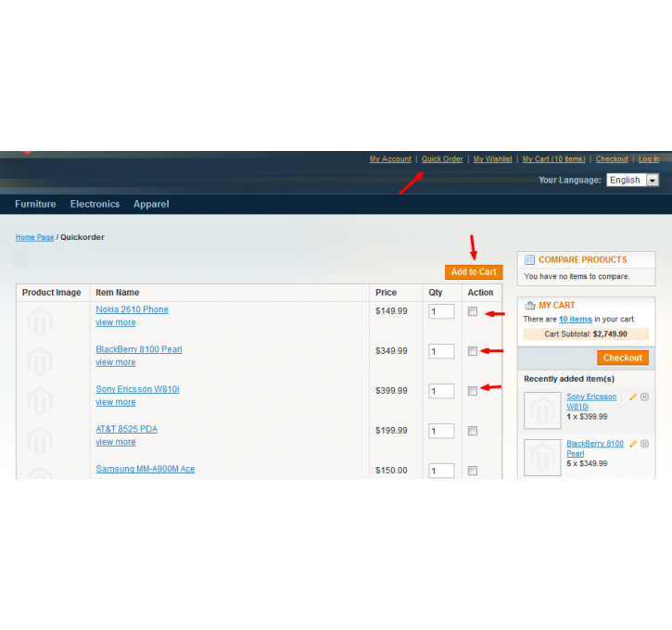Viewport: 672px width, 630px height.
Task: Click the Nokia 2610 Phone product image
Action: click(40, 321)
